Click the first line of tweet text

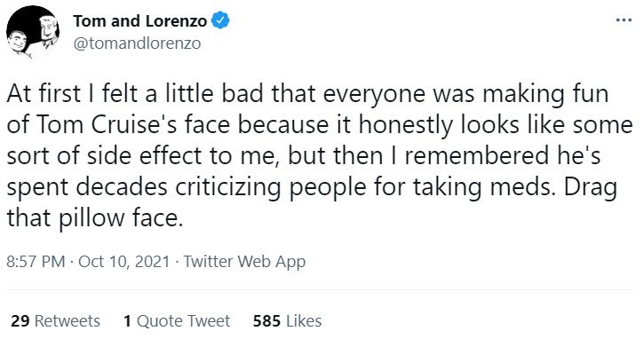tap(307, 94)
